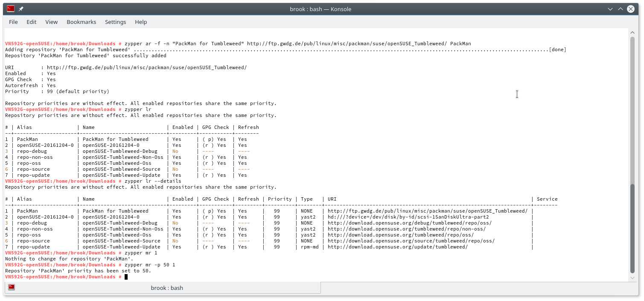Open the Edit menu
This screenshot has width=644, height=301.
pos(32,22)
